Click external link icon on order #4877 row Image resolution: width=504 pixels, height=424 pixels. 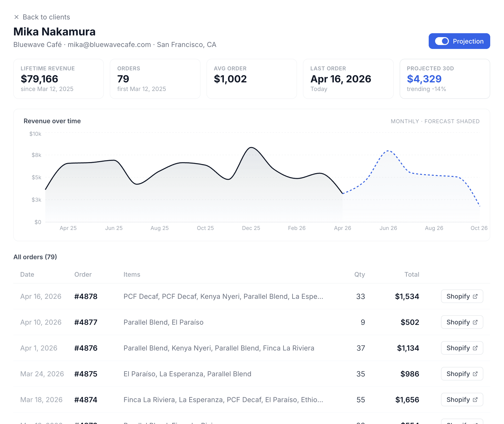pos(475,322)
